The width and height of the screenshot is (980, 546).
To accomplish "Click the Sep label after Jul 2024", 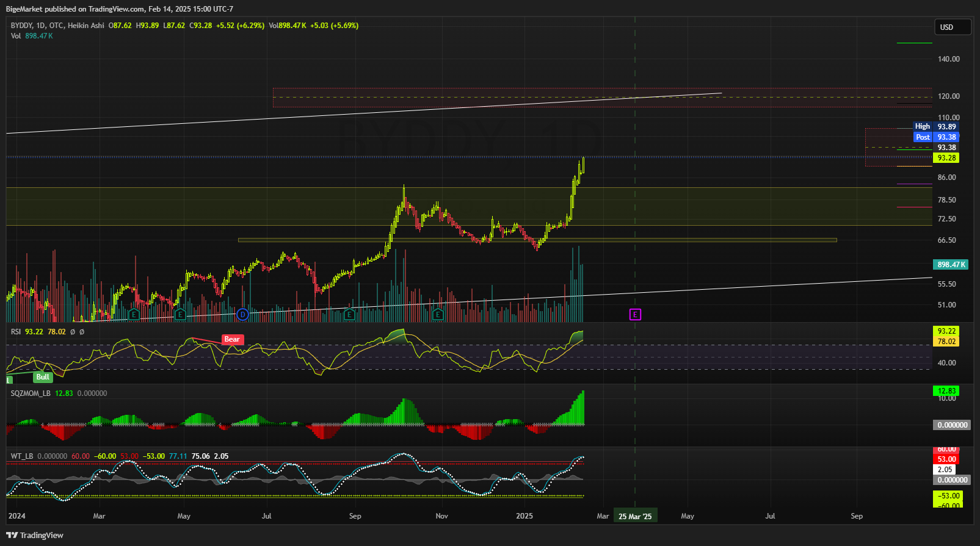I will pyautogui.click(x=355, y=516).
